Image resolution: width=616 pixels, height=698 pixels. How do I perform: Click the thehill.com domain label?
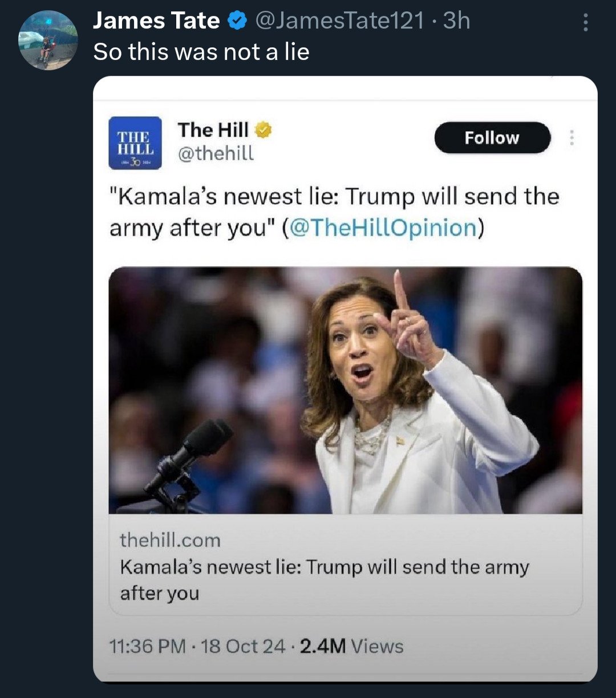click(170, 540)
